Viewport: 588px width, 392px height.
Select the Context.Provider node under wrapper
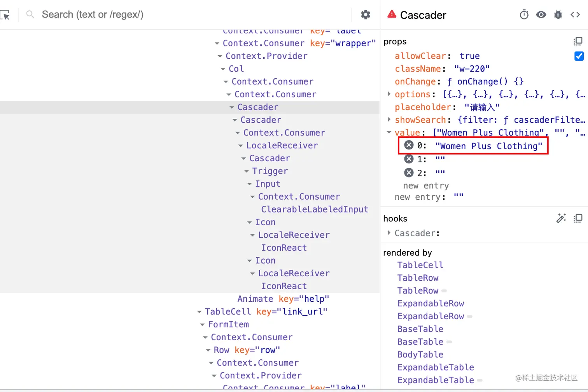click(x=266, y=56)
